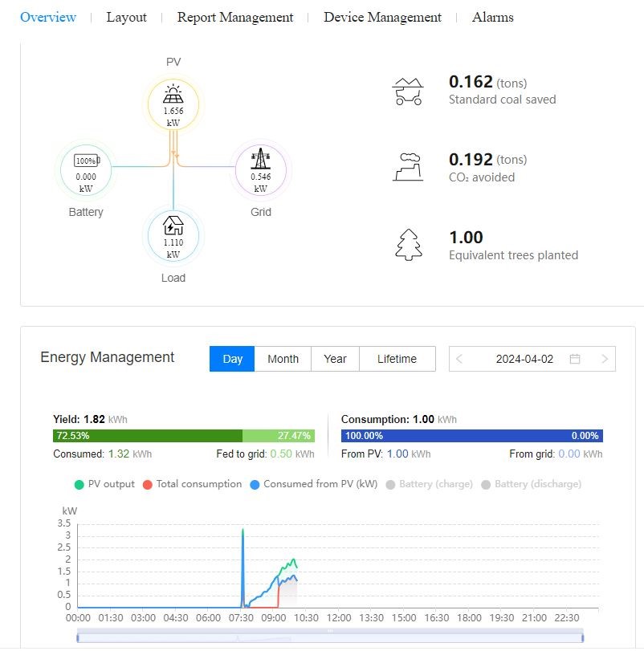Toggle Consumed from PV legend series

tap(313, 484)
